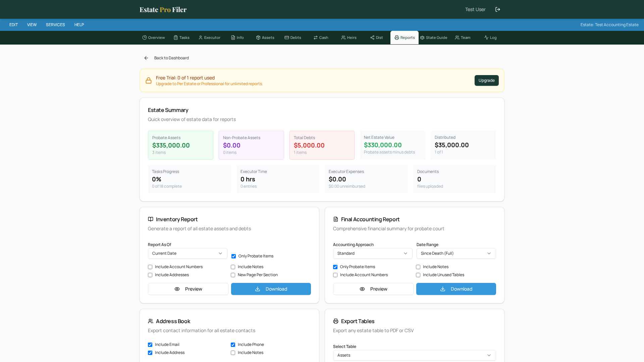The width and height of the screenshot is (644, 362).
Task: Uncheck Include Email in Address Book
Action: tap(150, 345)
